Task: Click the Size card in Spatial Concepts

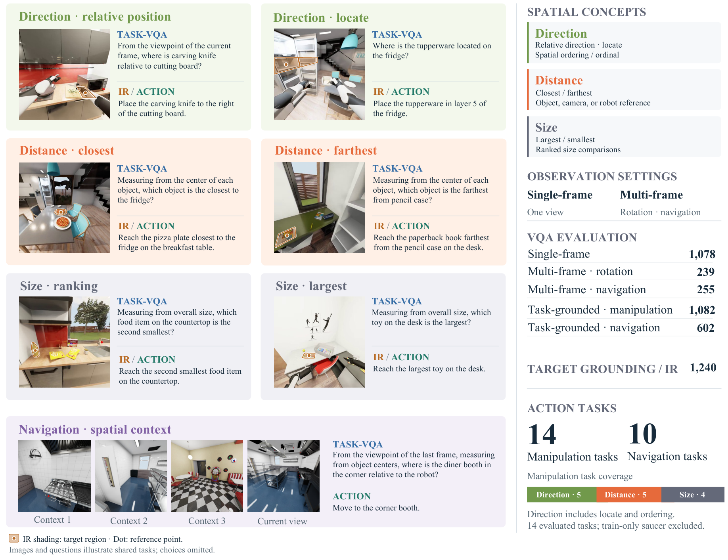Action: [x=624, y=136]
